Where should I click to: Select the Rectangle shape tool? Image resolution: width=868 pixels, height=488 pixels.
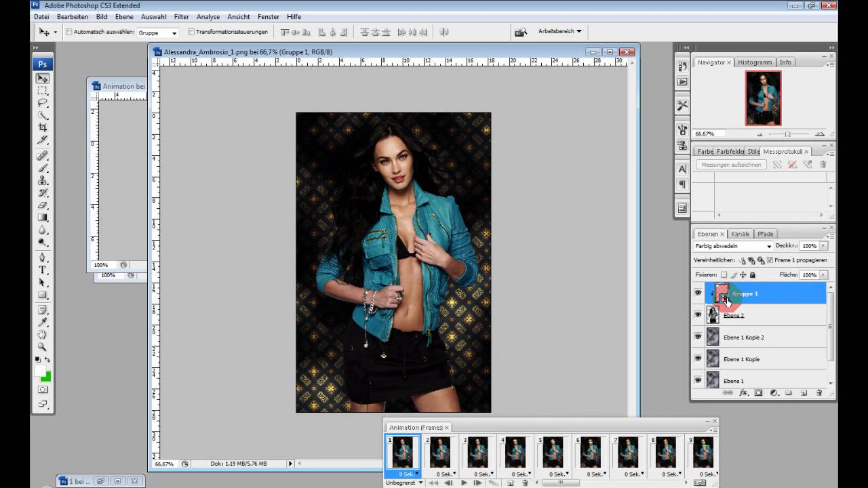pos(43,294)
